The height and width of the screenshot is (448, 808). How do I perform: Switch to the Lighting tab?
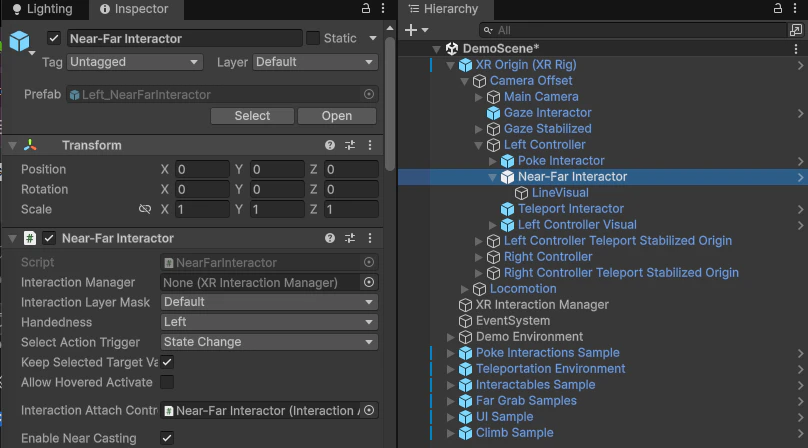click(x=42, y=9)
